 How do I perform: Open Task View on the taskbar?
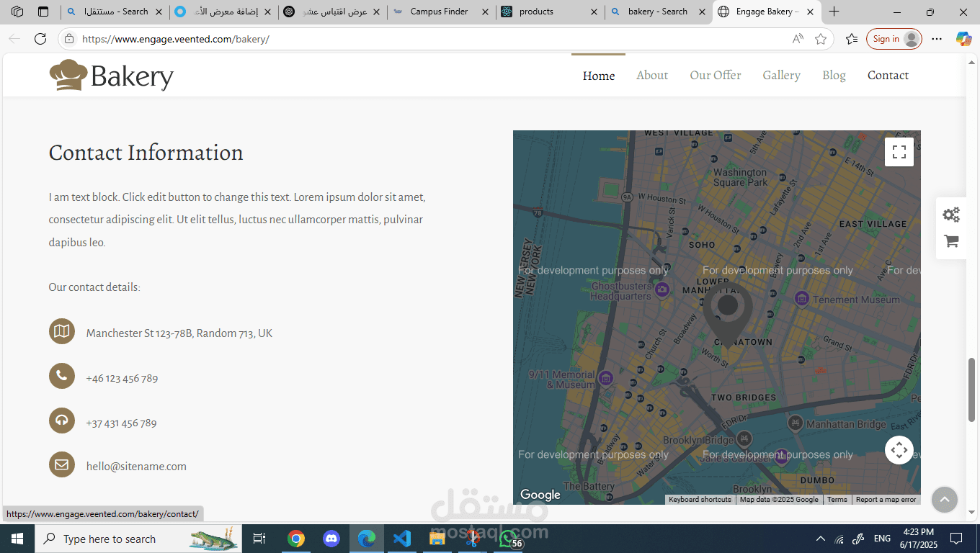coord(259,539)
